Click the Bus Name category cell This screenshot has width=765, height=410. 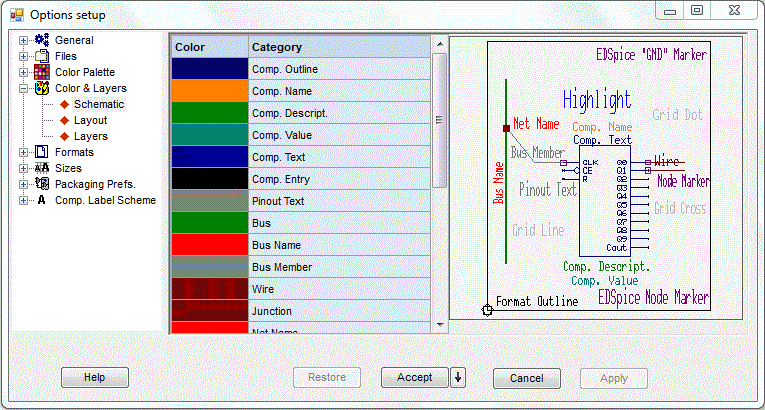(340, 245)
